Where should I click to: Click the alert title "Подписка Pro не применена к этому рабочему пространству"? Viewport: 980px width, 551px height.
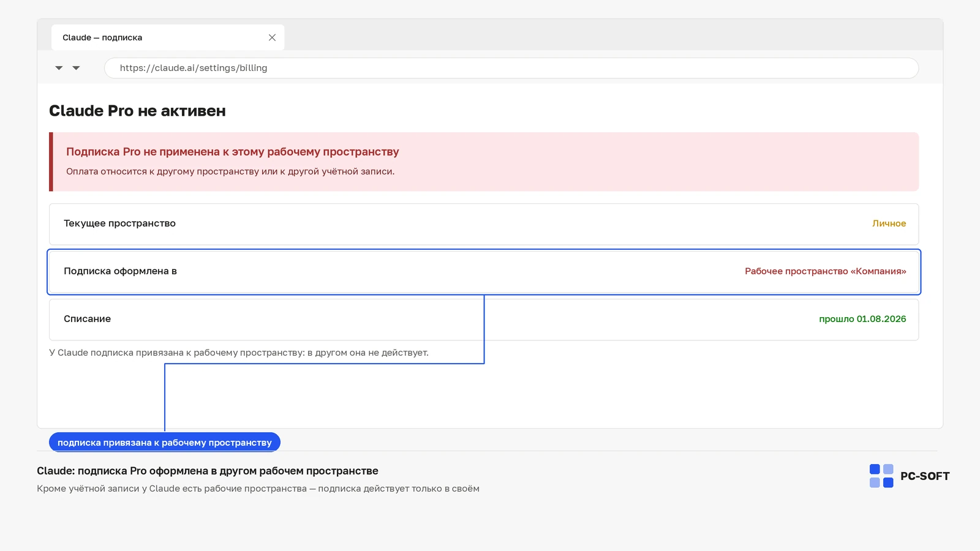233,152
